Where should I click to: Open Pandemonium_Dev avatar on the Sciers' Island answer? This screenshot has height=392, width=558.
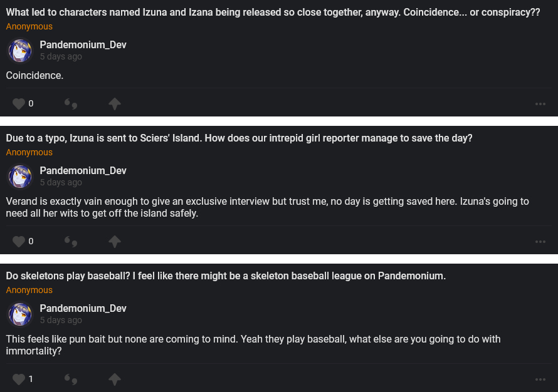coord(20,177)
